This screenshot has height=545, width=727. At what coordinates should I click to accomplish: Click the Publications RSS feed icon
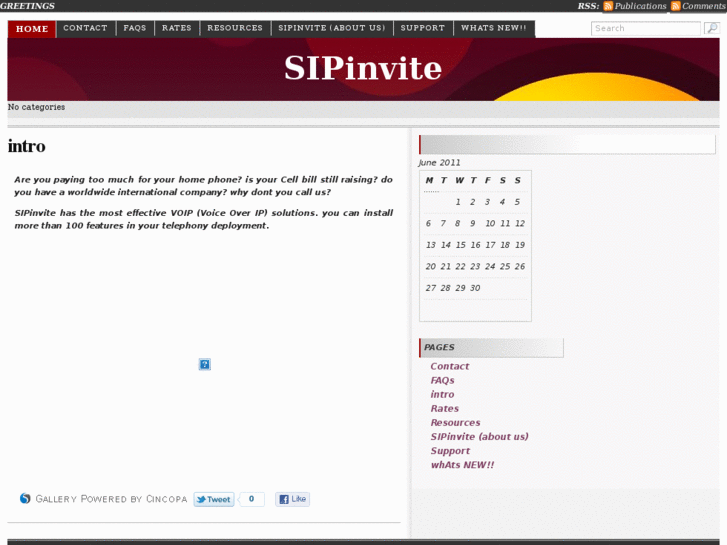[608, 6]
